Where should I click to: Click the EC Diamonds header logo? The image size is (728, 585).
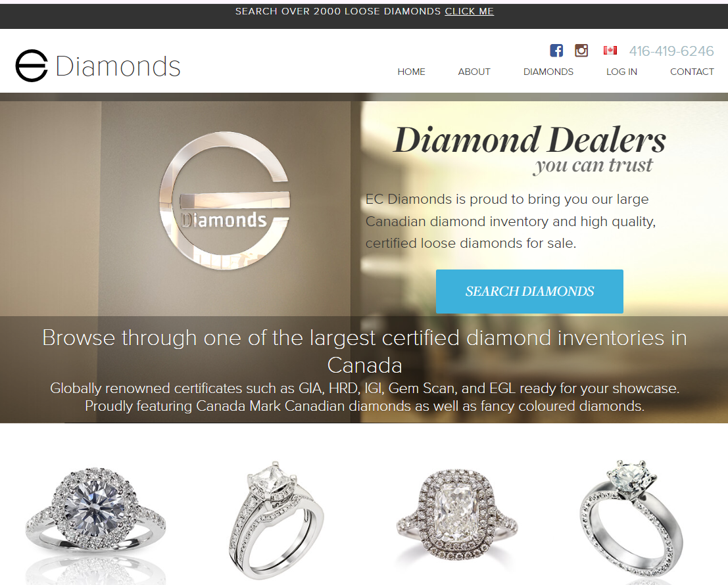coord(98,66)
